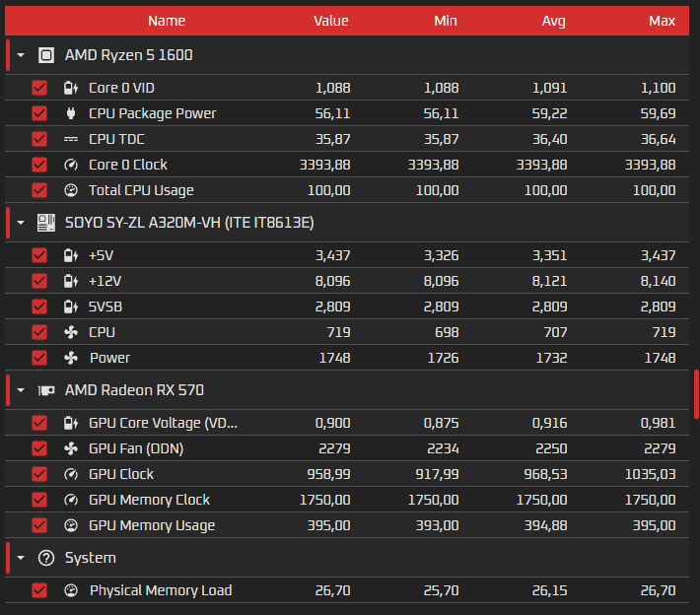Toggle the CPU TDC checkbox
The height and width of the screenshot is (615, 700).
click(39, 139)
